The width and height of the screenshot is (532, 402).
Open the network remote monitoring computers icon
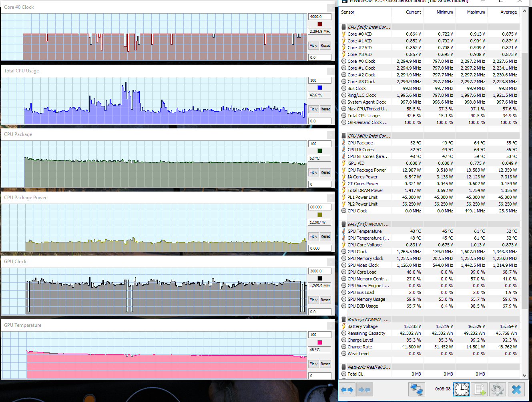pos(416,389)
